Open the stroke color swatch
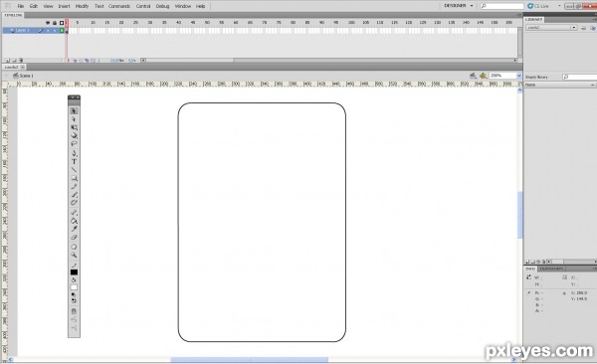597x364 pixels. tap(74, 272)
